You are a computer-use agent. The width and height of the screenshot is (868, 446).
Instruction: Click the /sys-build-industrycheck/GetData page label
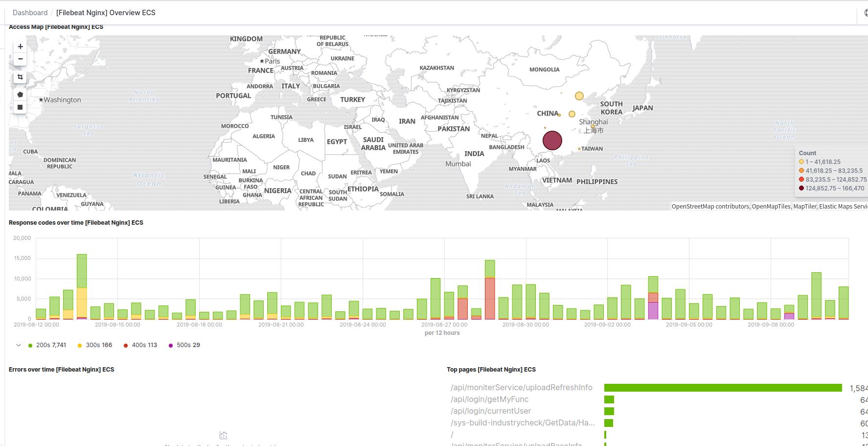coord(523,423)
